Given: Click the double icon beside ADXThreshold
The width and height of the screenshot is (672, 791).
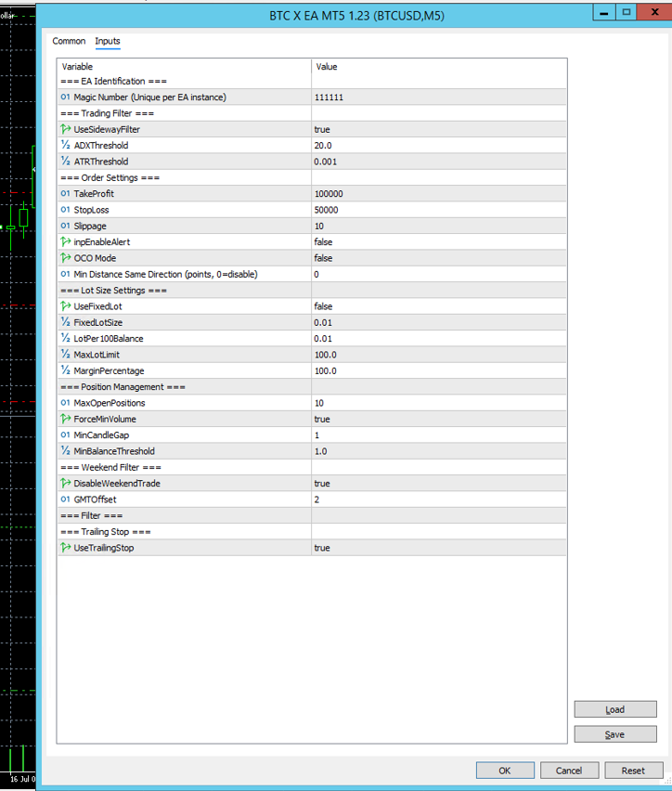Looking at the screenshot, I should [65, 145].
